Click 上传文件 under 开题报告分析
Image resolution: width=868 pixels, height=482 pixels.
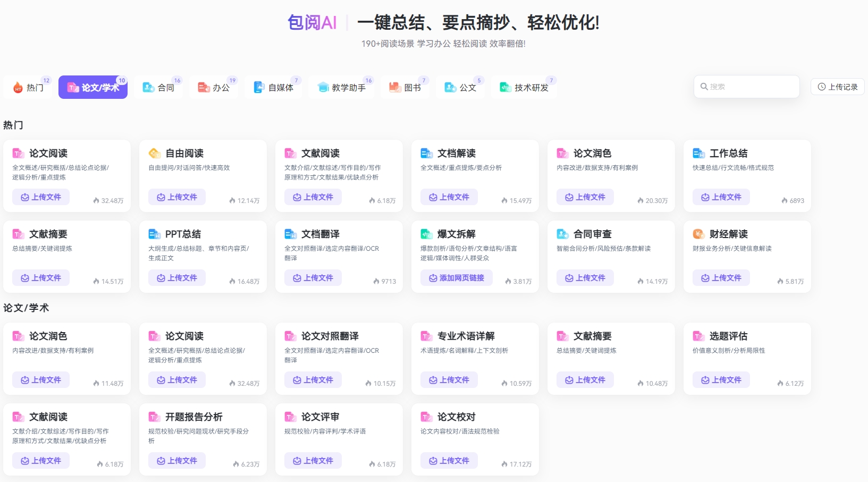[176, 461]
